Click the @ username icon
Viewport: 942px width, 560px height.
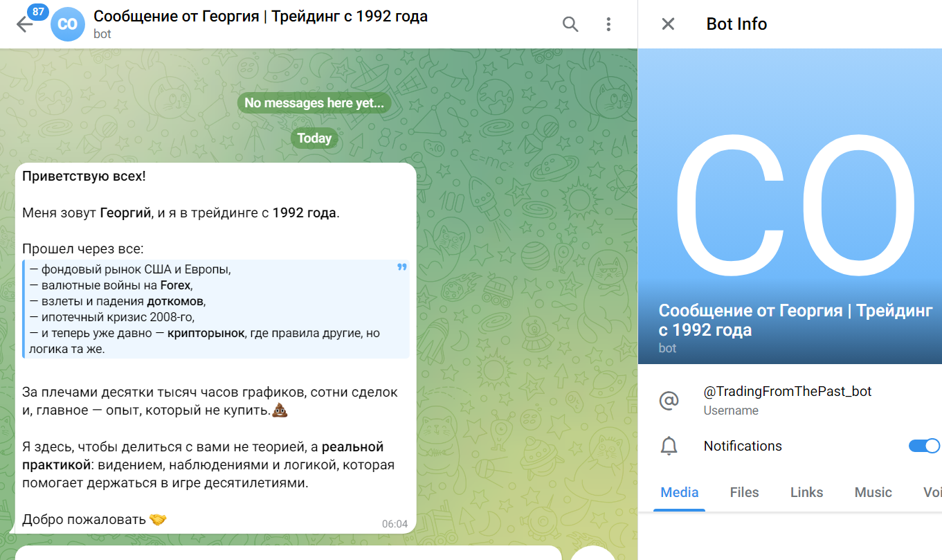click(x=669, y=400)
